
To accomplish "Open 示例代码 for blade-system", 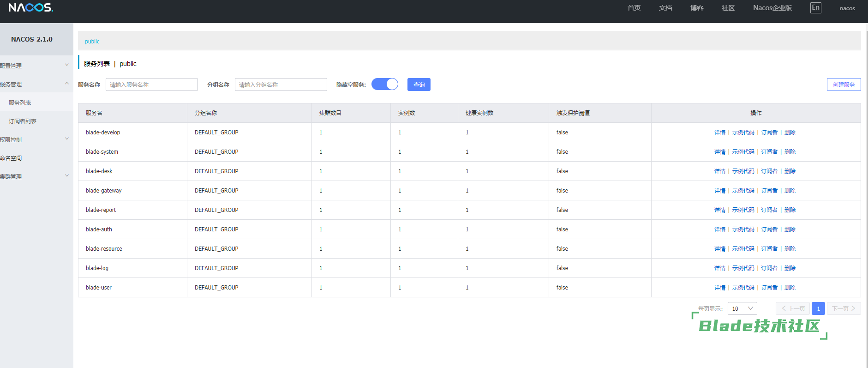I will (x=743, y=152).
